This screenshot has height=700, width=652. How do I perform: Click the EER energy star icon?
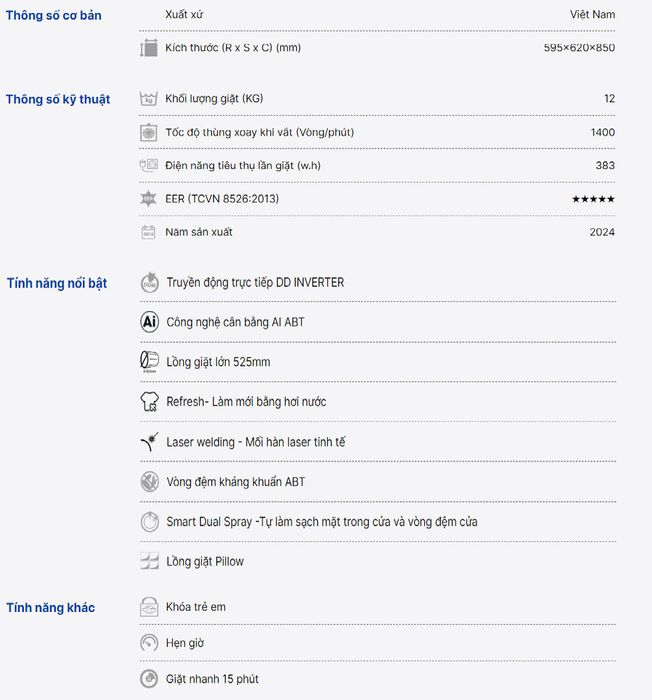[148, 199]
